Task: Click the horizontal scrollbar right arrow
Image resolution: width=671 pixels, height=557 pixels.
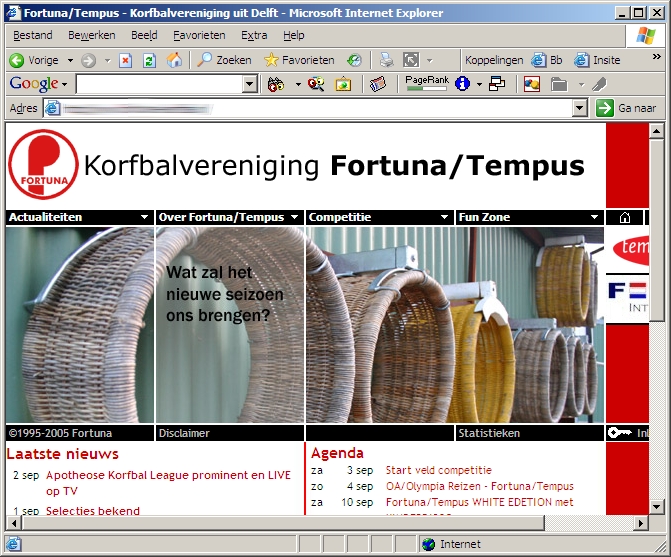Action: tap(640, 523)
